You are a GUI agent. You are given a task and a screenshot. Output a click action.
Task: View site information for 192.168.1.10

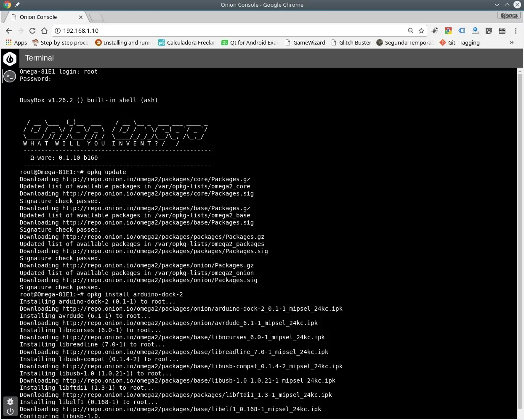point(58,31)
